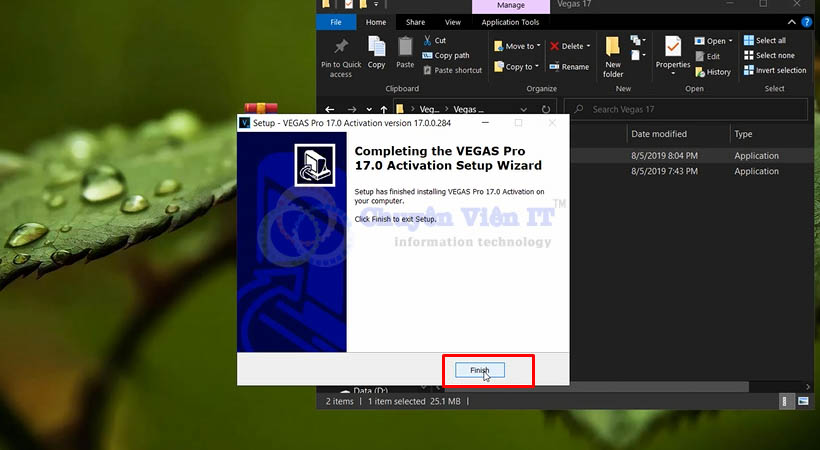Expand the Move to dropdown

[538, 46]
